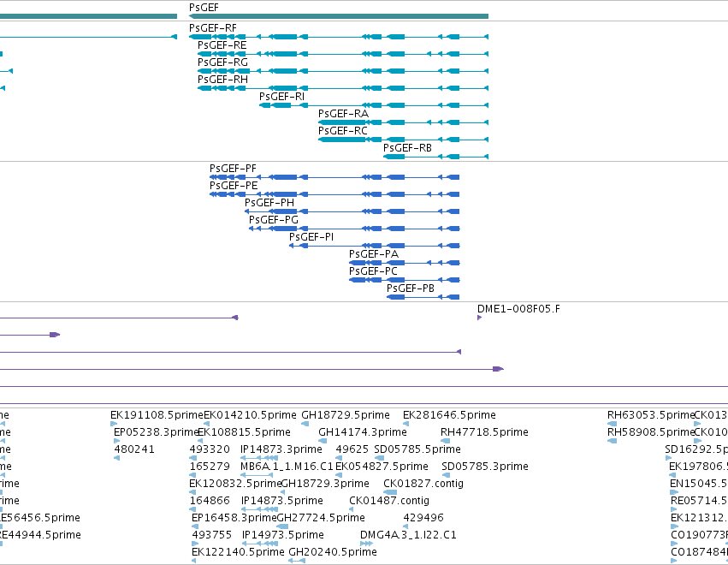Viewport: 728px width, 565px height.
Task: Click the arrow glyph under EK191108.5prime
Action: click(x=114, y=424)
